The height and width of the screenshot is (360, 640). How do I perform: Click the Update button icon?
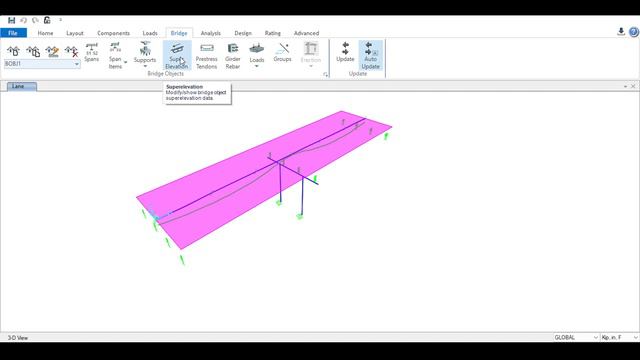click(345, 52)
